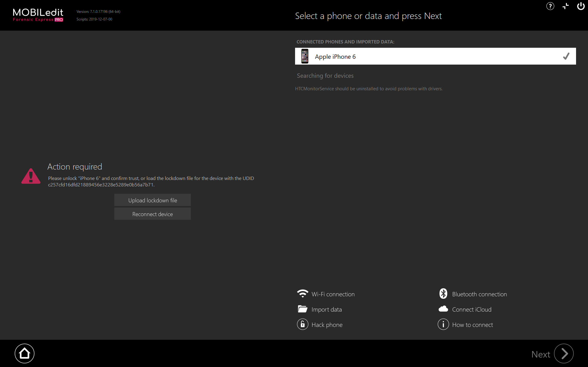Click the Bluetooth connection icon
The image size is (588, 367).
443,294
